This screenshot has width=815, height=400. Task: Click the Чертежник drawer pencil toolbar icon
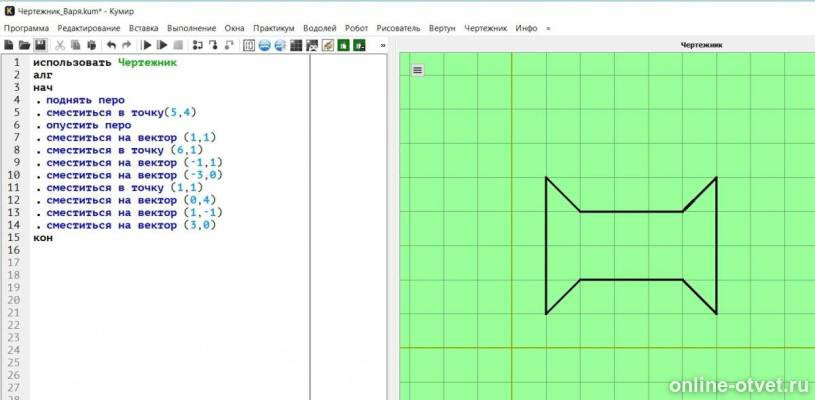[327, 45]
